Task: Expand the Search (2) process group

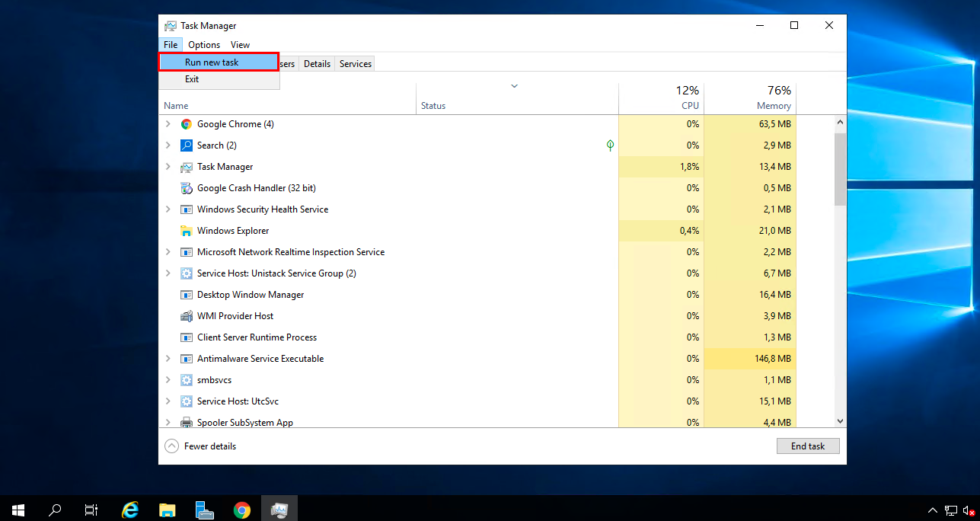Action: point(168,145)
